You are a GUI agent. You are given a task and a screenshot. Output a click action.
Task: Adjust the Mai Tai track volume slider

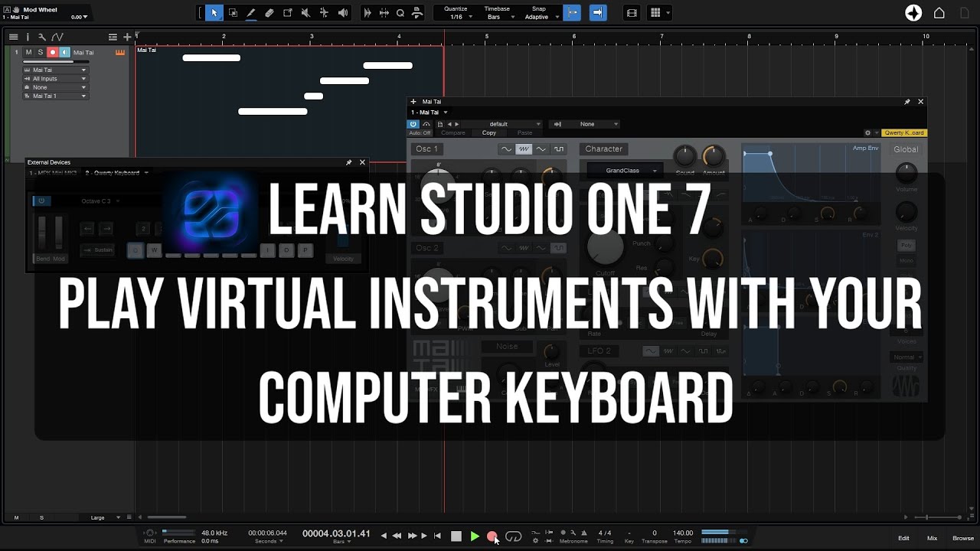click(x=56, y=61)
